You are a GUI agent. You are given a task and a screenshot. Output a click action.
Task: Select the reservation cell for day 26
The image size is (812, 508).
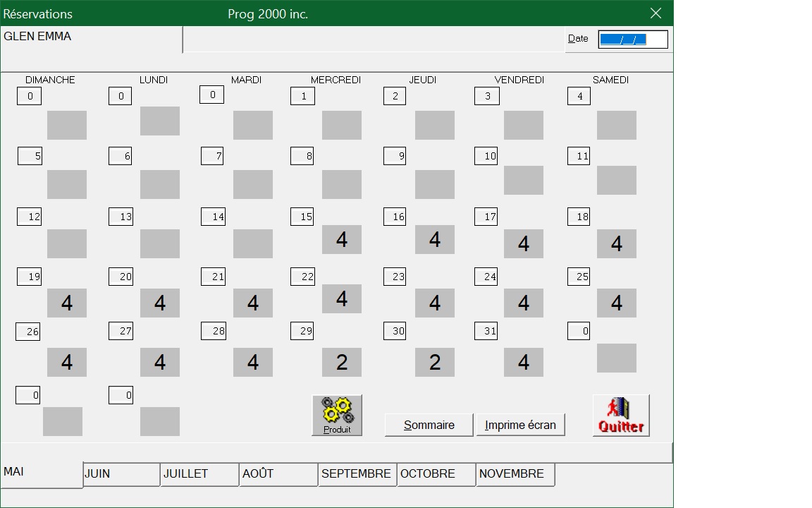67,362
